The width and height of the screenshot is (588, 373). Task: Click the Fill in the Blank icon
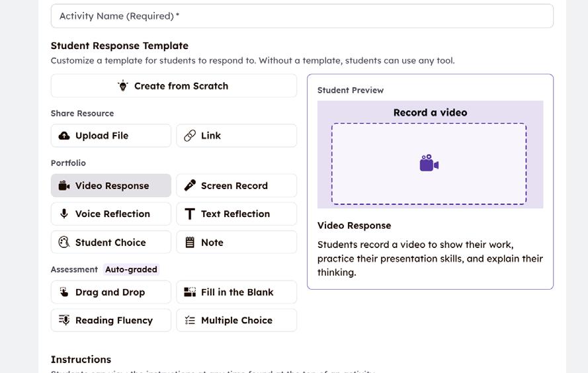coord(190,292)
